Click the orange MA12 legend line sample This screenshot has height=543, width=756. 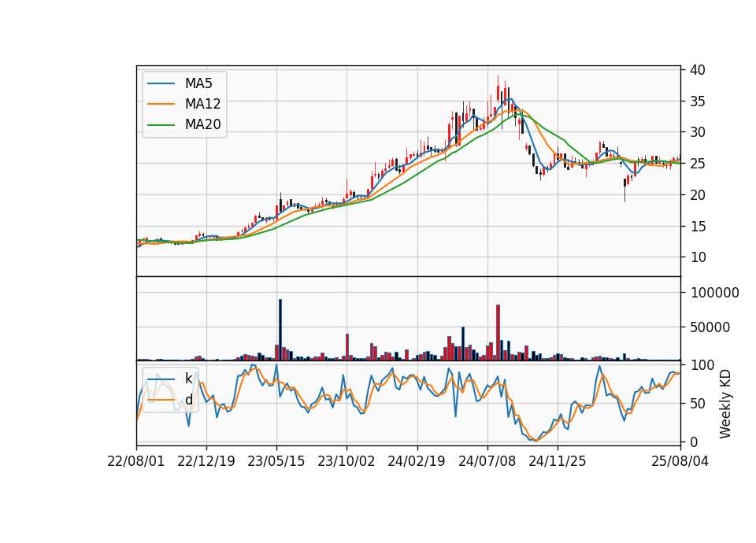(161, 104)
